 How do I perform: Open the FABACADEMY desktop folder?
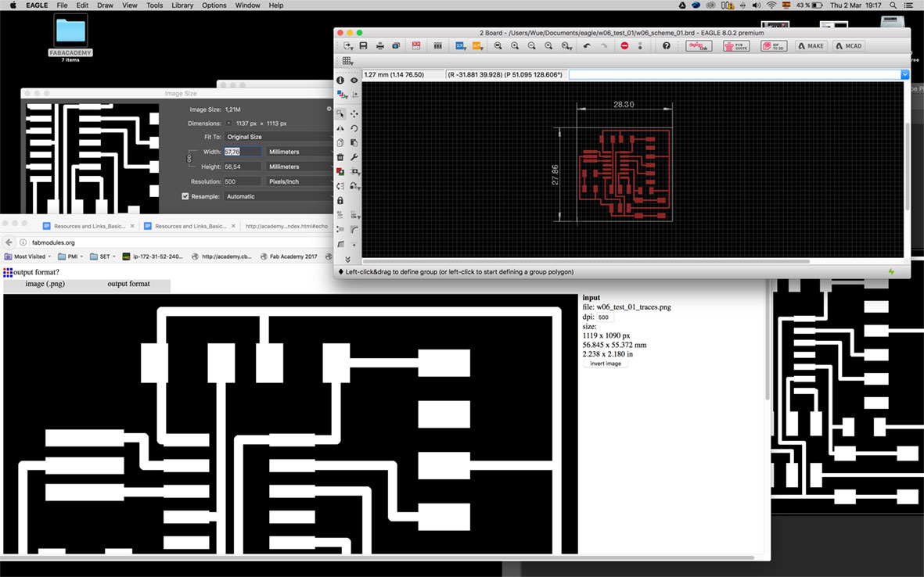(70, 37)
